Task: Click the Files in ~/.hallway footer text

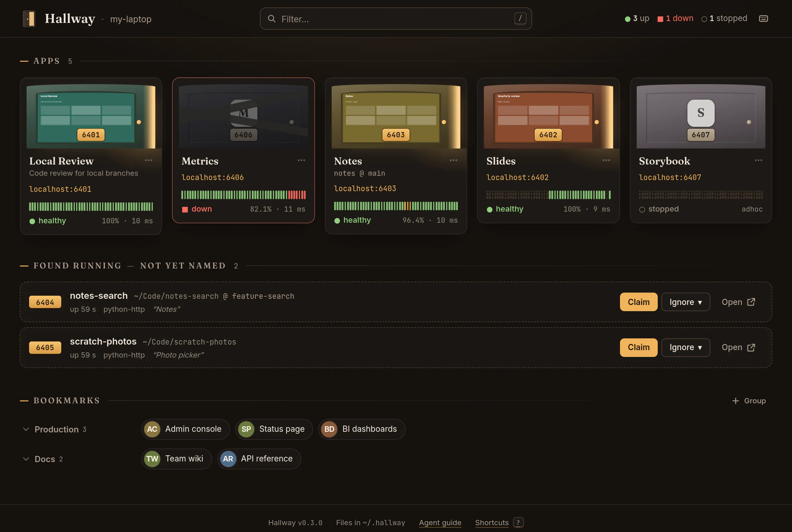Action: tap(371, 522)
